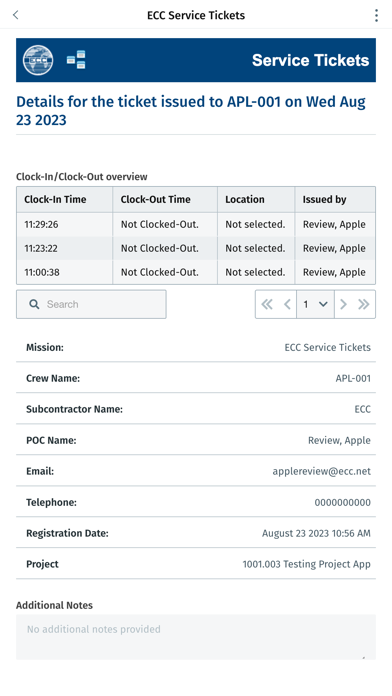This screenshot has height=696, width=392.
Task: Go to the next page
Action: point(343,304)
